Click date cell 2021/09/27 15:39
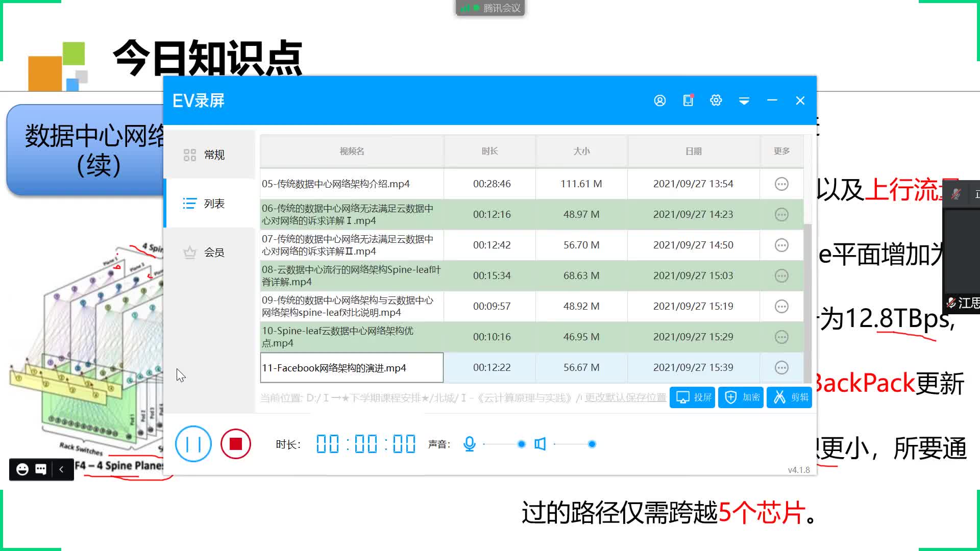 [693, 367]
